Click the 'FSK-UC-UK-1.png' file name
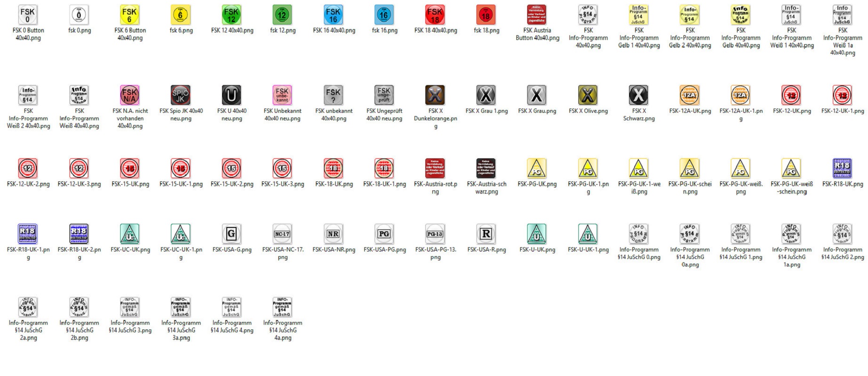The width and height of the screenshot is (868, 376). [181, 253]
